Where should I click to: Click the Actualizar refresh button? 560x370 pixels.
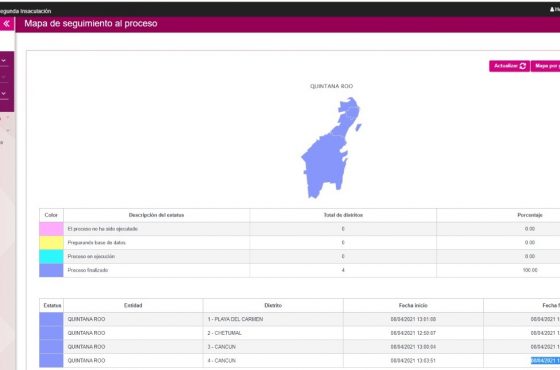point(510,66)
